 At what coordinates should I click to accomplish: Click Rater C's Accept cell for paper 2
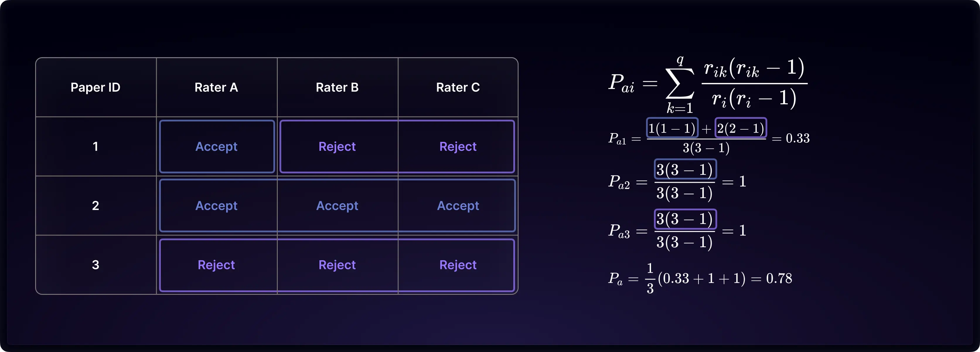pos(458,205)
